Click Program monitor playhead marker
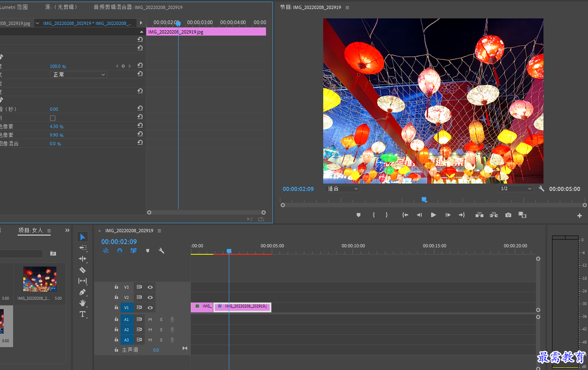This screenshot has width=588, height=370. click(x=424, y=200)
